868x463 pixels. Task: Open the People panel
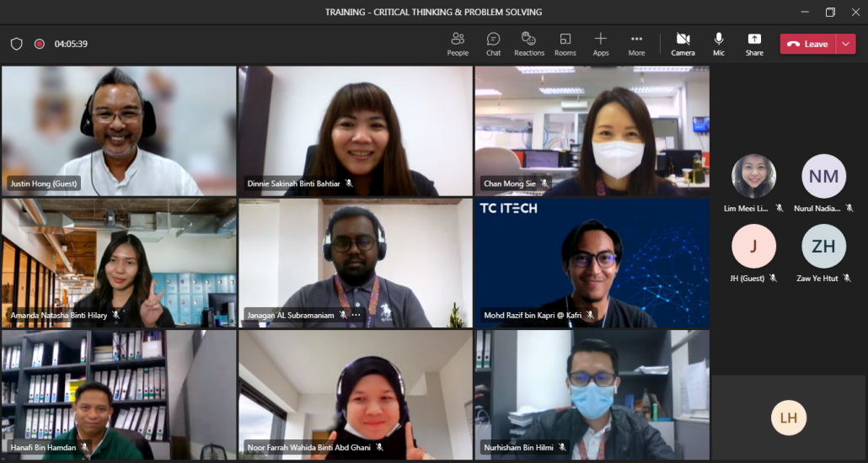[x=458, y=45]
